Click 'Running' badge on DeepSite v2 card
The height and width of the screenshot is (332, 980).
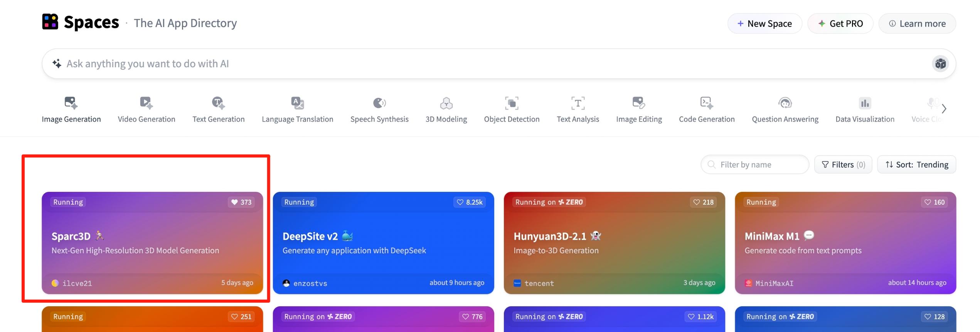coord(299,202)
